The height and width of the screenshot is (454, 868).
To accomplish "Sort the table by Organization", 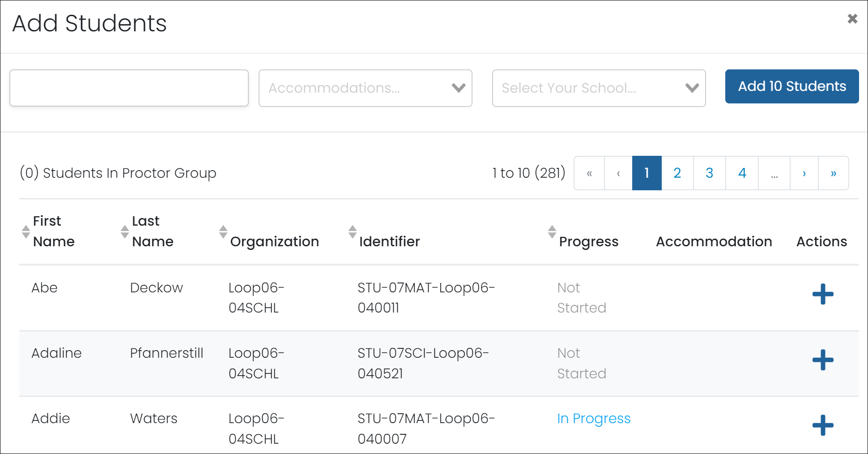I will pos(223,231).
